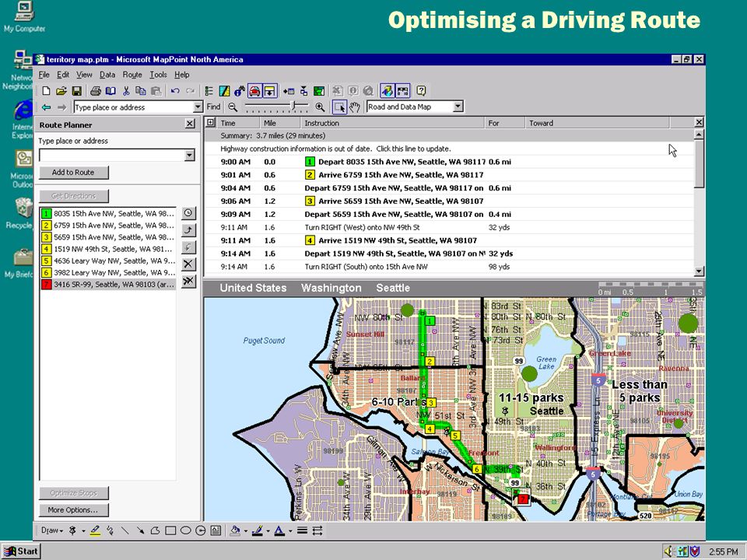Click the Remove stop X icon
This screenshot has height=560, width=747.
point(188,264)
